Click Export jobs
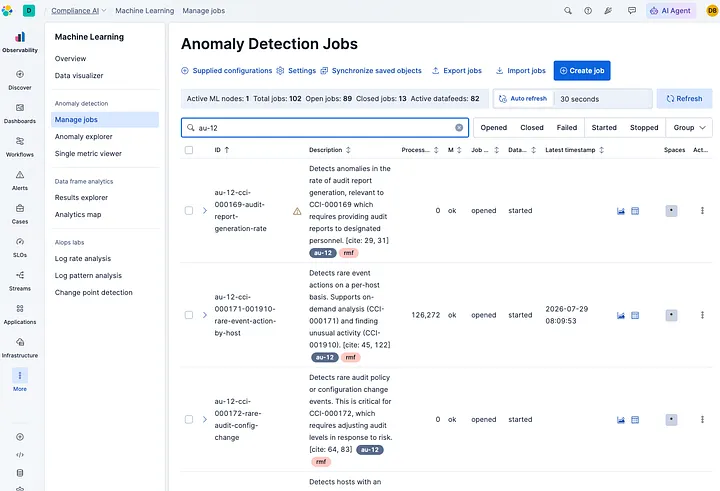The image size is (720, 491). pos(457,71)
